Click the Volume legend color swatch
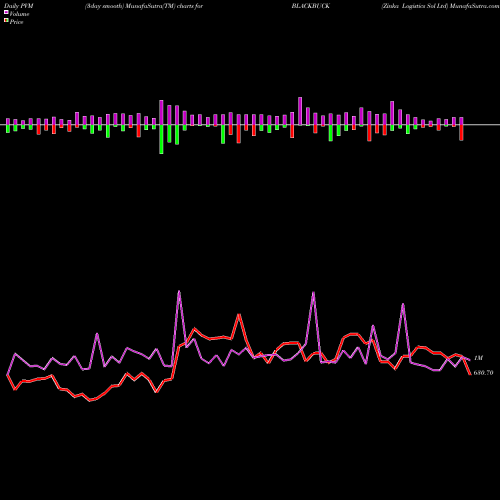Viewport: 500px width, 500px height. (6, 12)
